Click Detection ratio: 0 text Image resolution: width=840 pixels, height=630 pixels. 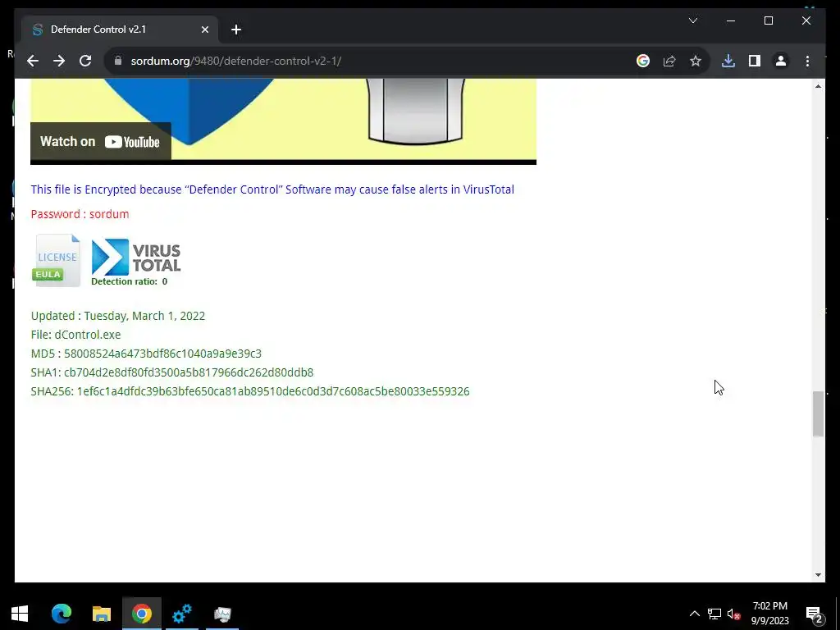click(129, 281)
